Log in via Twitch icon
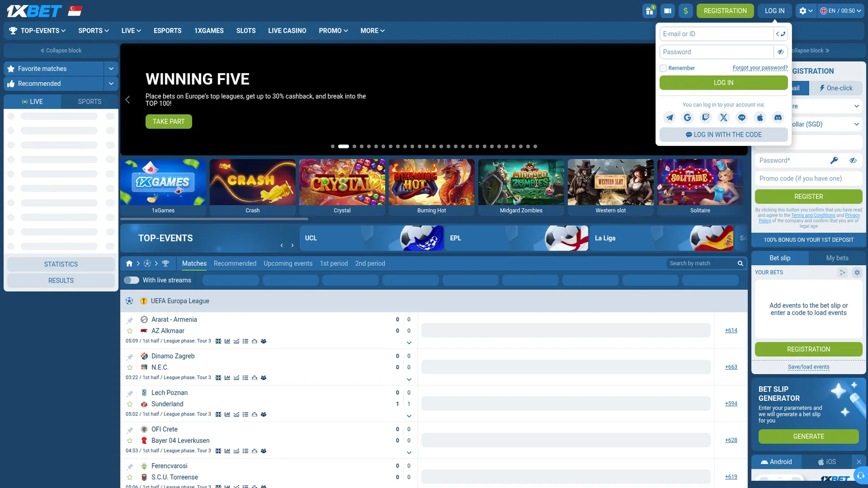Screen dimensions: 868x488 [x=706, y=118]
